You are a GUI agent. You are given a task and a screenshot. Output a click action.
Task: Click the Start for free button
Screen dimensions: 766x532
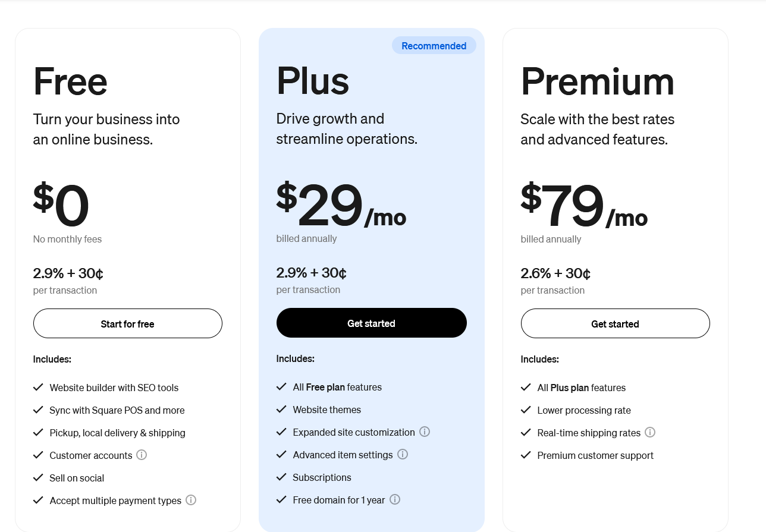tap(128, 323)
